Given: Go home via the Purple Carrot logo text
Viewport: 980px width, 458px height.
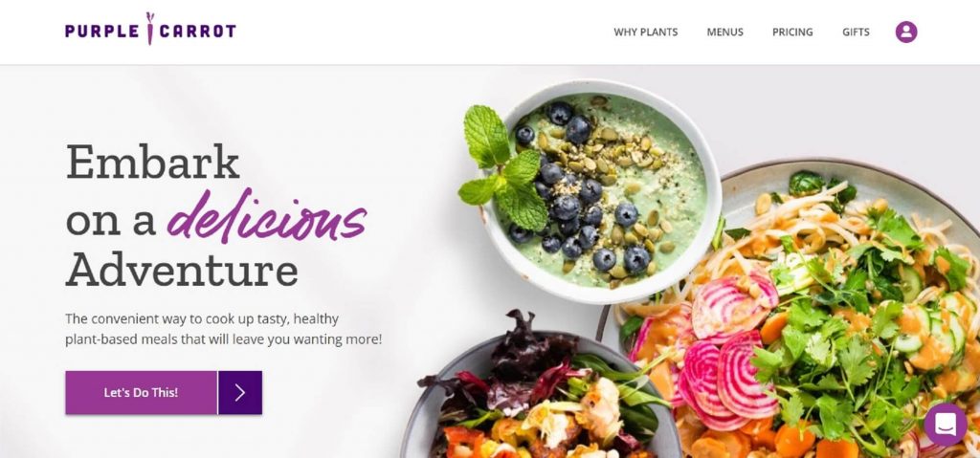Looking at the screenshot, I should point(150,31).
